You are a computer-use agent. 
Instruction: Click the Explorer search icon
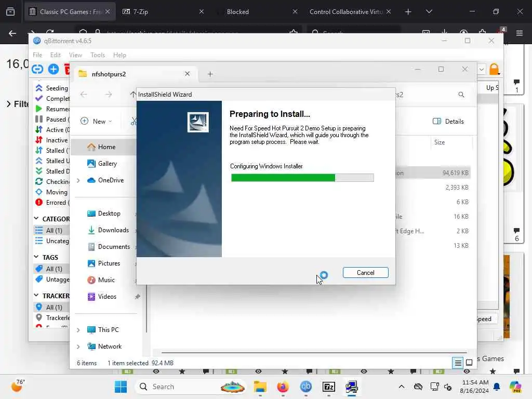point(461,95)
